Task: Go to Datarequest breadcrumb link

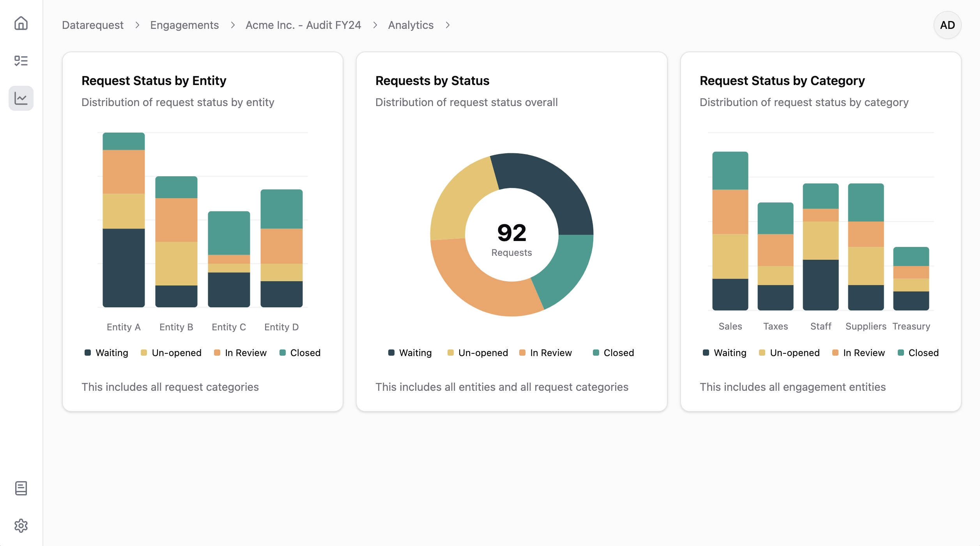Action: [x=93, y=25]
